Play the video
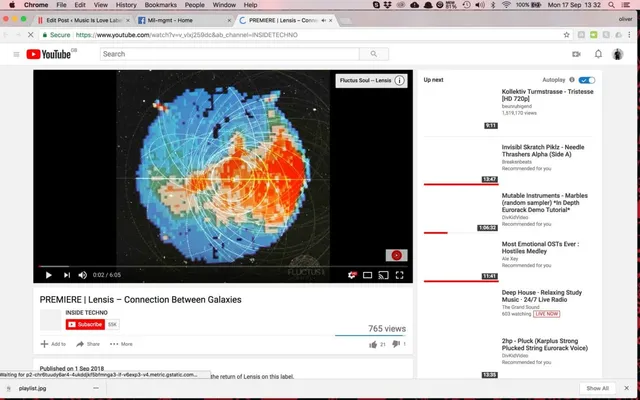The width and height of the screenshot is (640, 400). tap(49, 275)
